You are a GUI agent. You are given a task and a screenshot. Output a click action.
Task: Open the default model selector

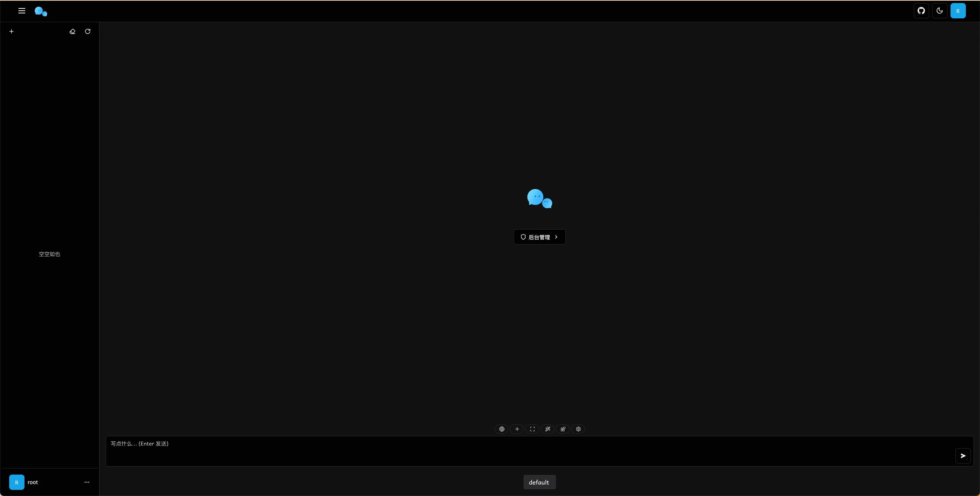539,482
